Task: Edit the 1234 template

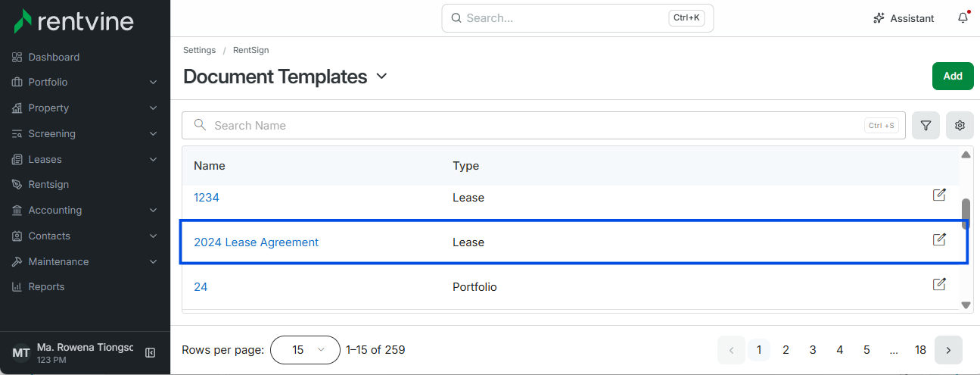Action: pos(939,195)
